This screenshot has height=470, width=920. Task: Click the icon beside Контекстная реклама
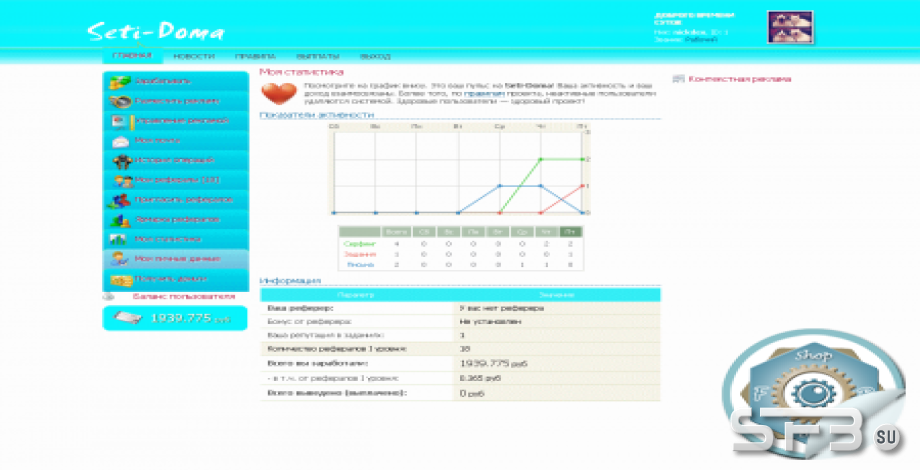pyautogui.click(x=678, y=79)
